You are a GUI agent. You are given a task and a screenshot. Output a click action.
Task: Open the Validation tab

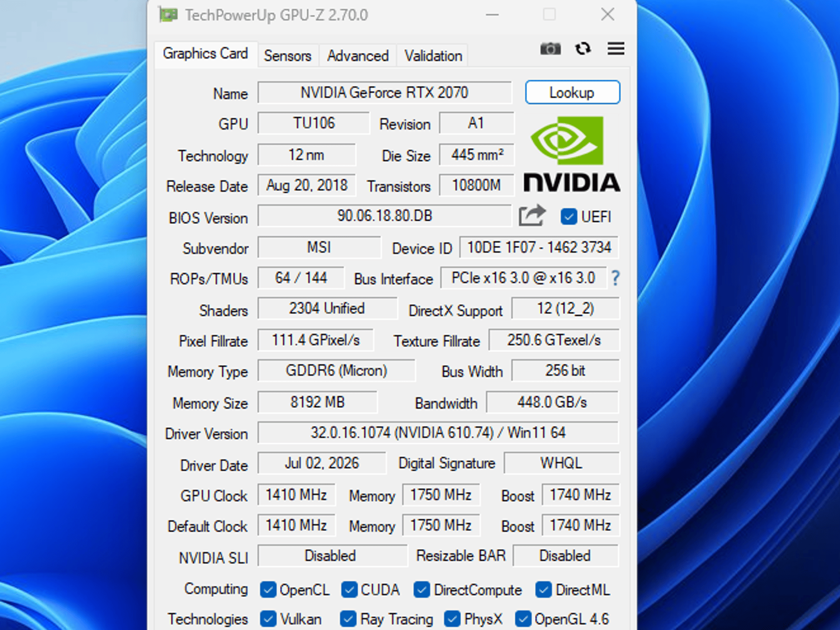point(433,56)
